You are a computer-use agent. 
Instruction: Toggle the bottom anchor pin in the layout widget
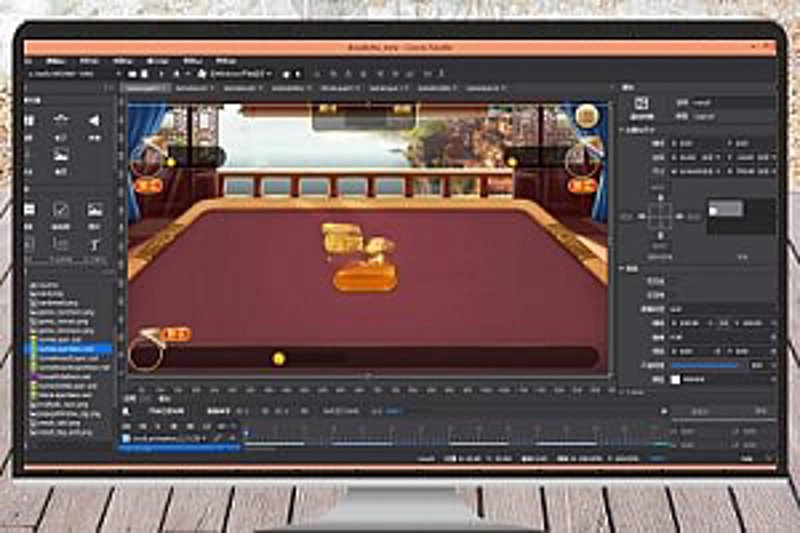click(x=661, y=236)
